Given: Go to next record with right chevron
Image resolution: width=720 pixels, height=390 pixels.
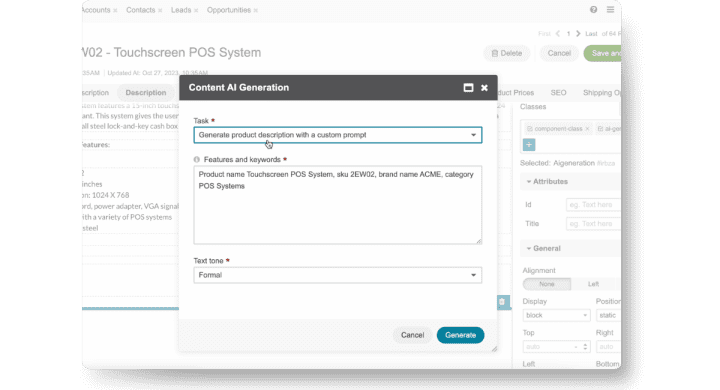Looking at the screenshot, I should click(x=578, y=34).
